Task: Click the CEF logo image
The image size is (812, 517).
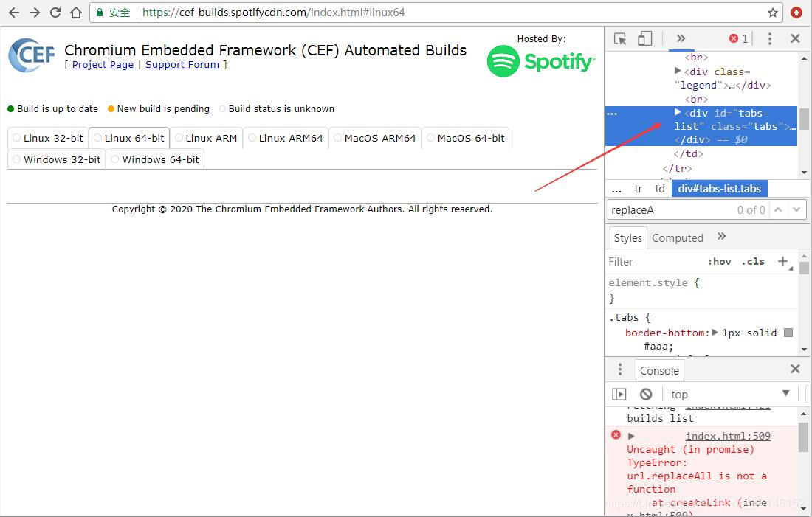Action: click(x=32, y=55)
